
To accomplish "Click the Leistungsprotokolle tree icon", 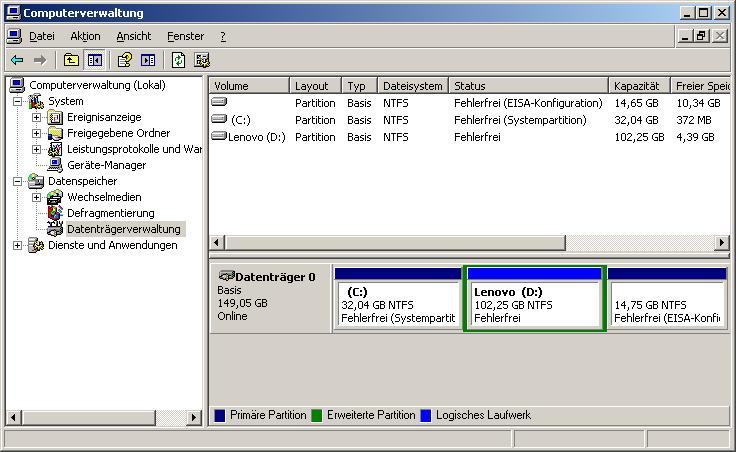I will pos(55,149).
